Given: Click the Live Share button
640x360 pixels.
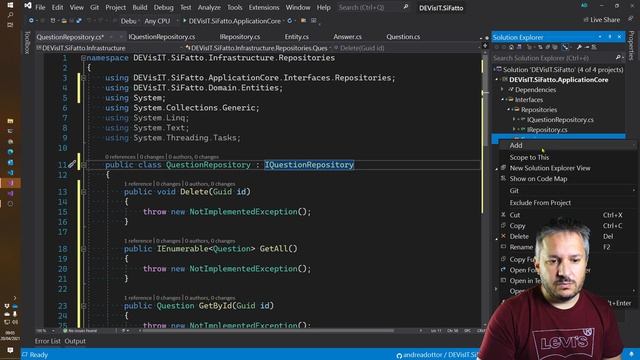Looking at the screenshot, I should pyautogui.click(x=602, y=20).
